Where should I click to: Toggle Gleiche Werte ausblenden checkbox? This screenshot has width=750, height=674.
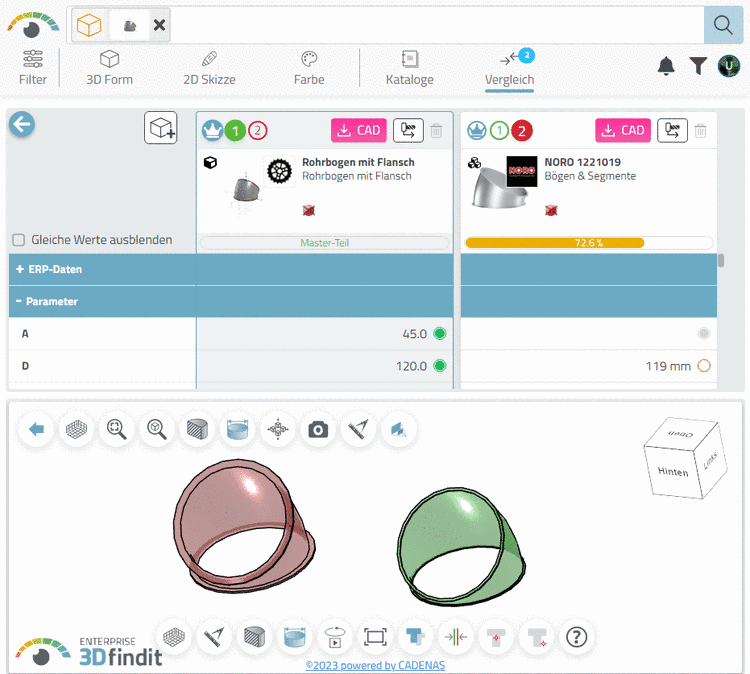pyautogui.click(x=19, y=240)
